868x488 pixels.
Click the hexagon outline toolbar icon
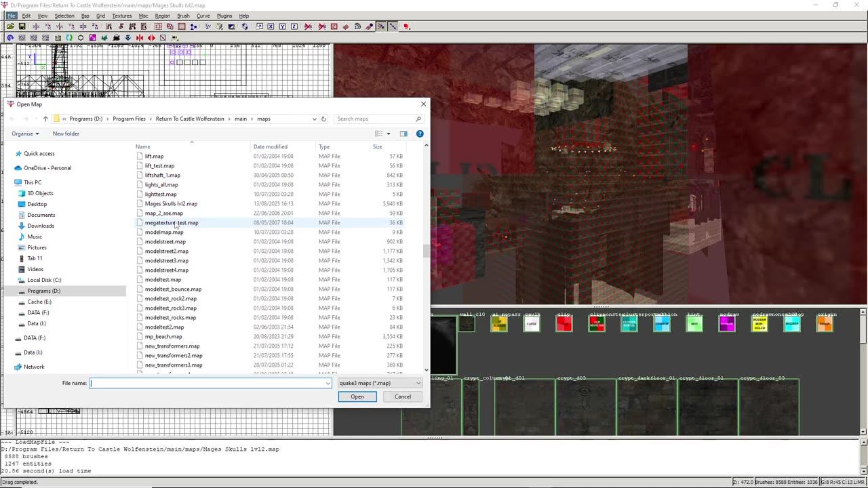tap(81, 37)
